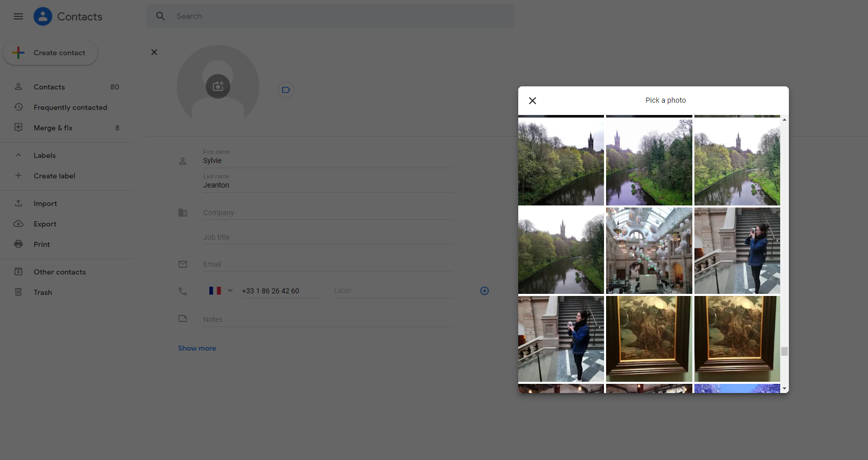This screenshot has width=868, height=460.
Task: Click the Search input field
Action: (x=330, y=16)
